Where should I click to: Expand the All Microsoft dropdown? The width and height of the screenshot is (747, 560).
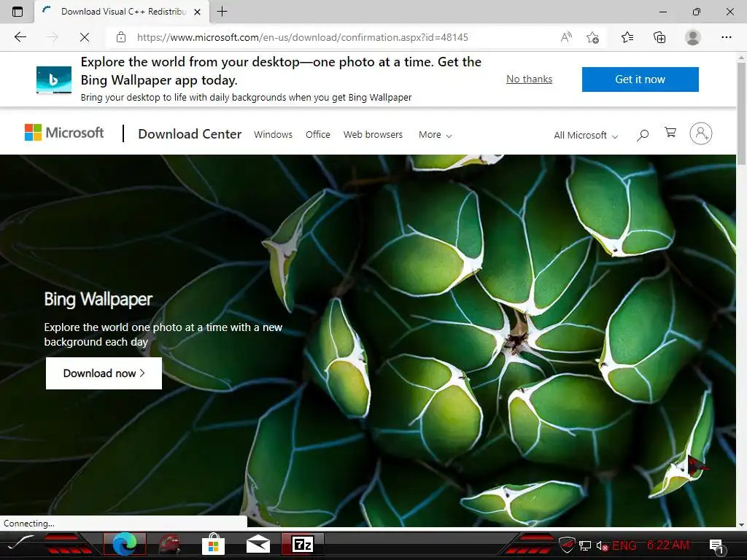[x=586, y=135]
